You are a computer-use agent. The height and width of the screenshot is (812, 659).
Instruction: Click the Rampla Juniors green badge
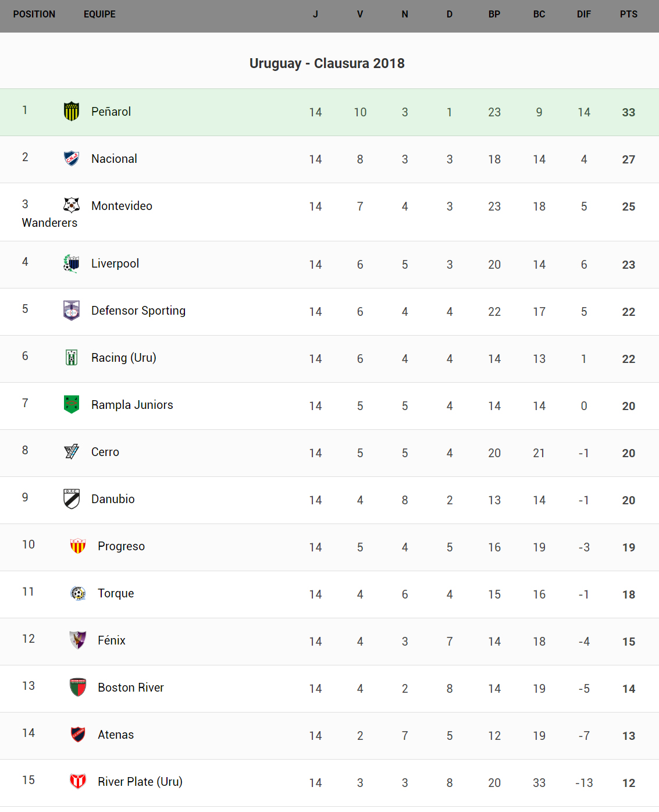pos(72,404)
